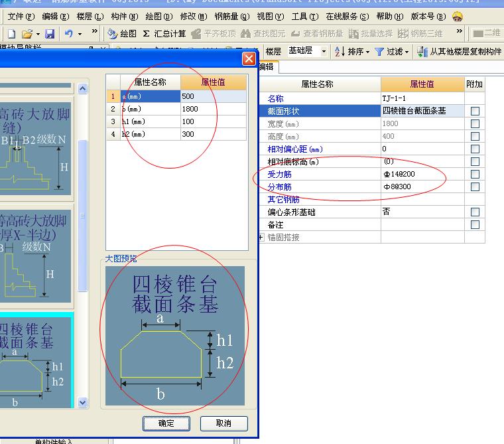
Task: Click the Open folder icon
Action: pyautogui.click(x=27, y=33)
